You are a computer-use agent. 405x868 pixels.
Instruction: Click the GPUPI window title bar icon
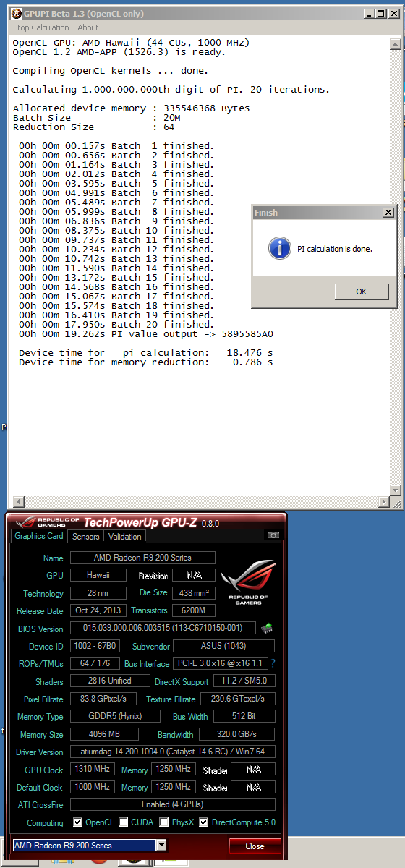[x=17, y=14]
